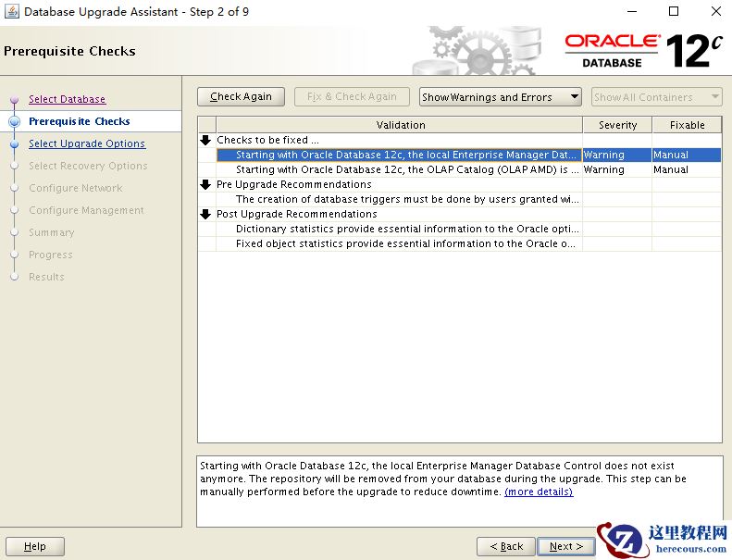Click the Next button
The width and height of the screenshot is (732, 560).
[566, 546]
